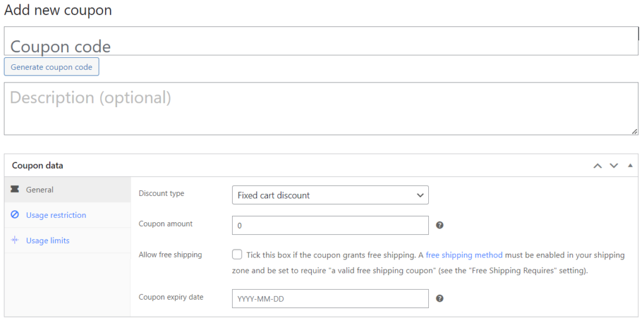Switch to the Usage restriction tab
The height and width of the screenshot is (330, 644).
pos(56,215)
